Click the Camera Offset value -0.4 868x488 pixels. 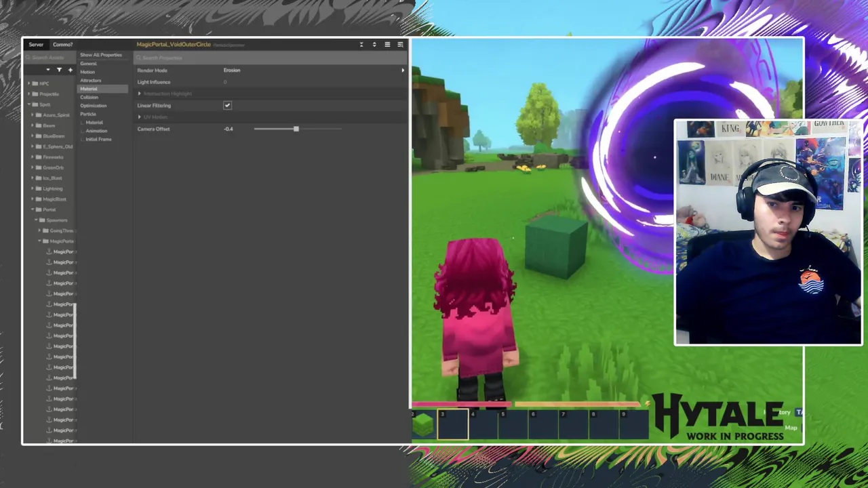[x=229, y=129]
